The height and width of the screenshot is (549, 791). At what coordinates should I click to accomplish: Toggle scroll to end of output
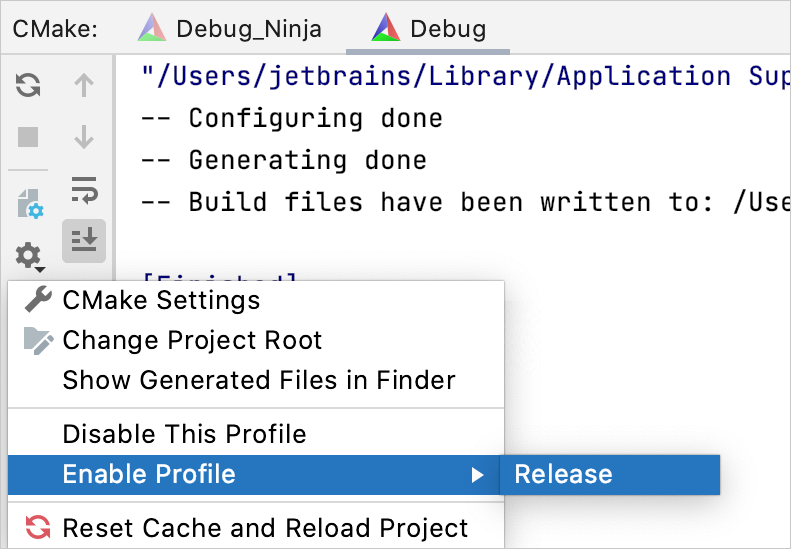tap(84, 241)
